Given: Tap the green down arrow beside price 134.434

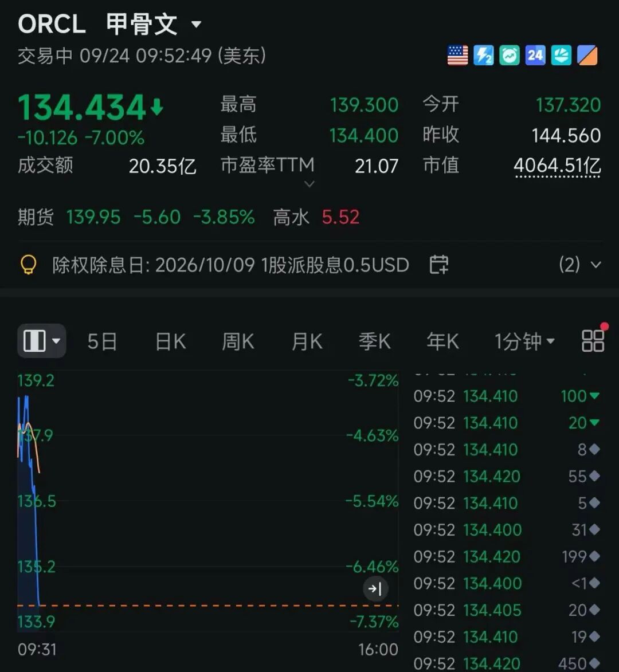Looking at the screenshot, I should click(157, 107).
